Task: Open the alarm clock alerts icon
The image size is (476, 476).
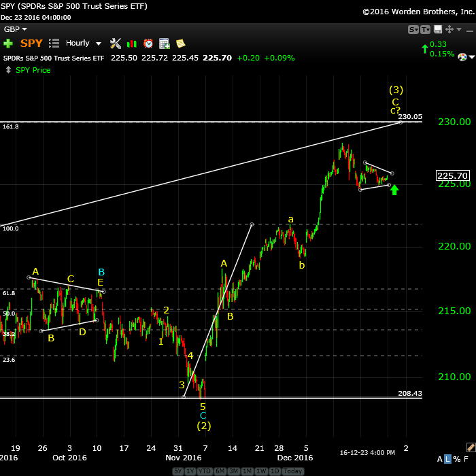Action: pos(148,44)
